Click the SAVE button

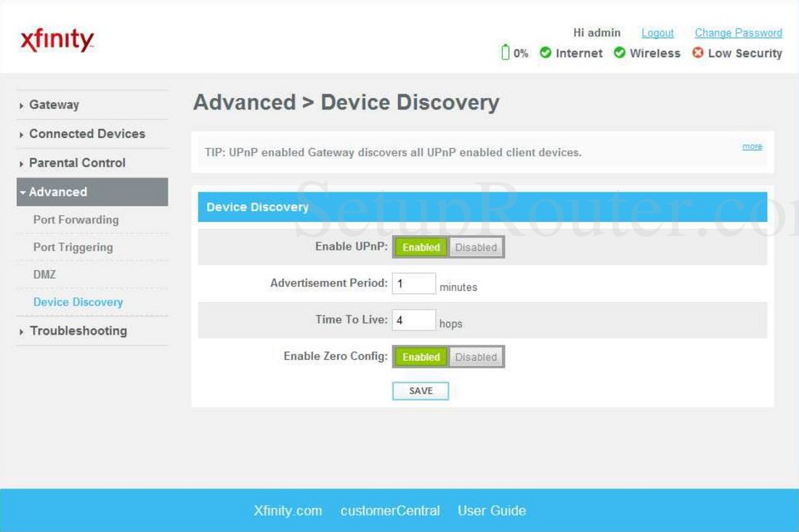pyautogui.click(x=421, y=390)
